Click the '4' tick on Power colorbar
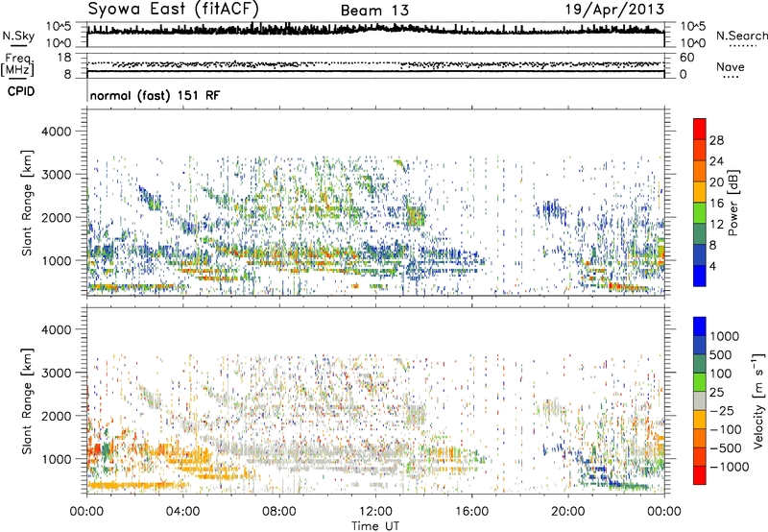The height and width of the screenshot is (532, 768). (713, 266)
